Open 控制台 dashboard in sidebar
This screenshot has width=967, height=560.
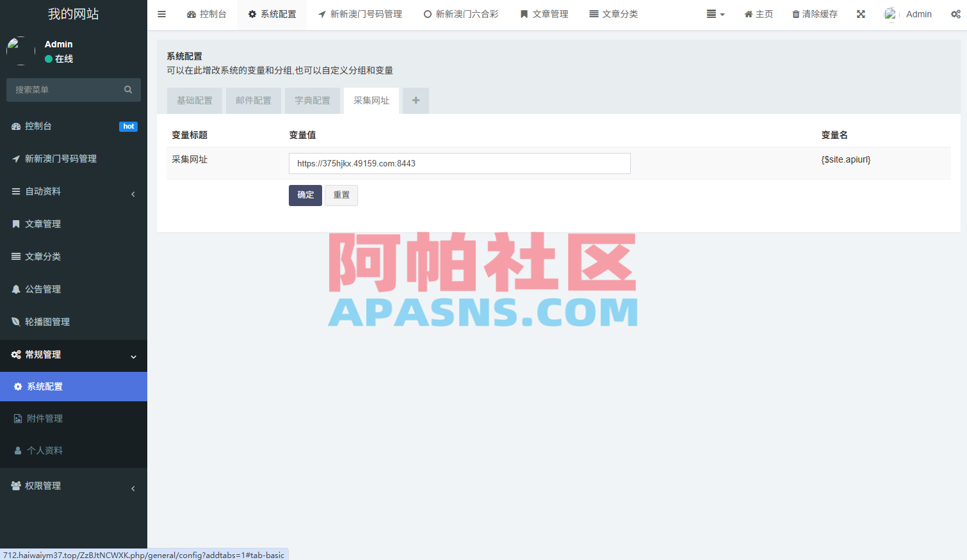coord(74,126)
